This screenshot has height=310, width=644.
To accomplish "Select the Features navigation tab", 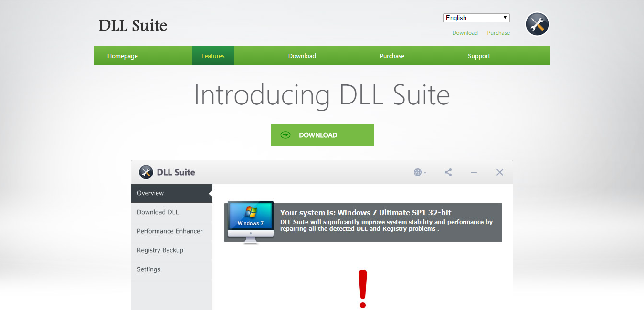I will [213, 56].
